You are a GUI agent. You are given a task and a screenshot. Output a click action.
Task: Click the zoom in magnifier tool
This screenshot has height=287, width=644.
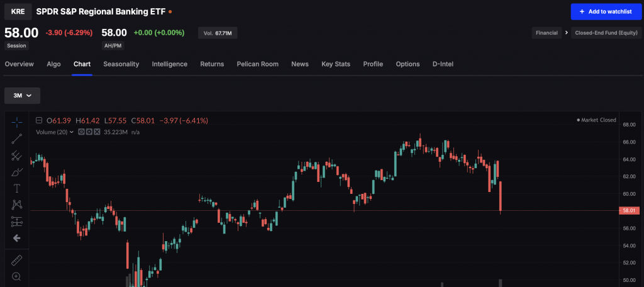pos(17,276)
